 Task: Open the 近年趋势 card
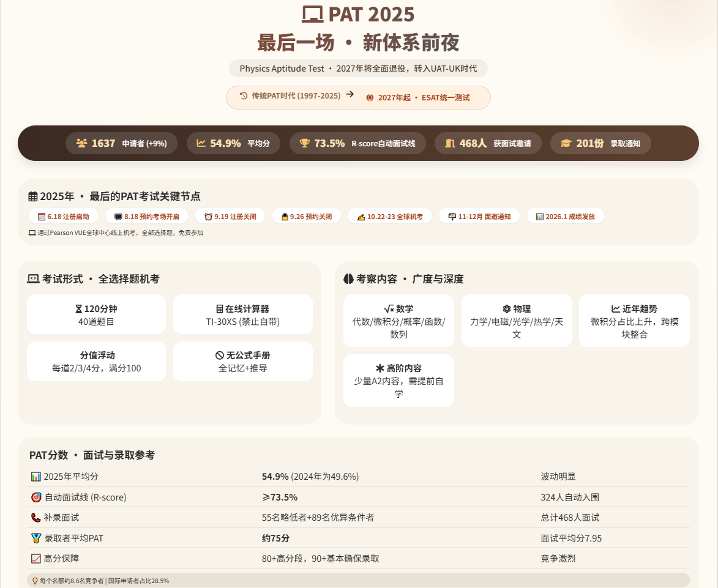pos(634,321)
